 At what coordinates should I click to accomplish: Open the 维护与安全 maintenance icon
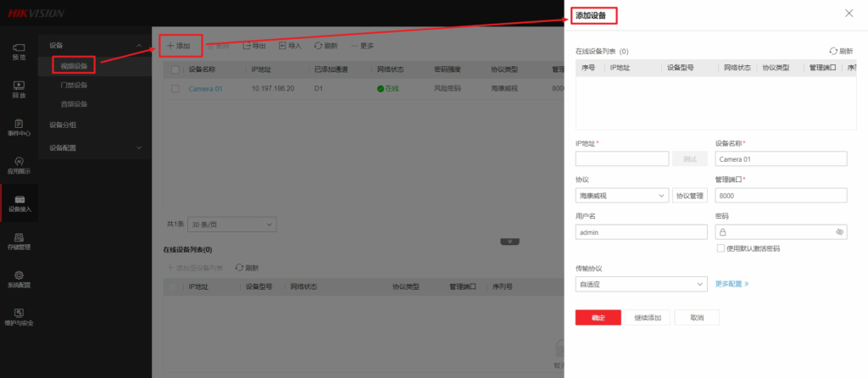pos(19,318)
